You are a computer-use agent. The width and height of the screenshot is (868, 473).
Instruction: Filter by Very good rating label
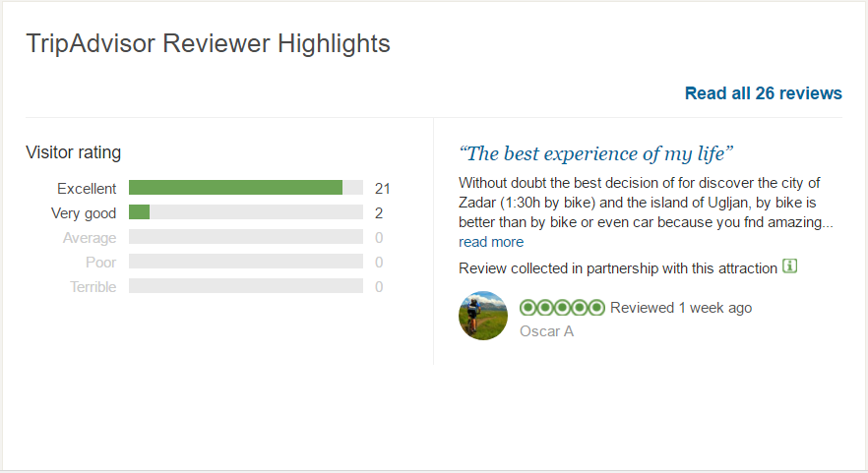pos(83,213)
